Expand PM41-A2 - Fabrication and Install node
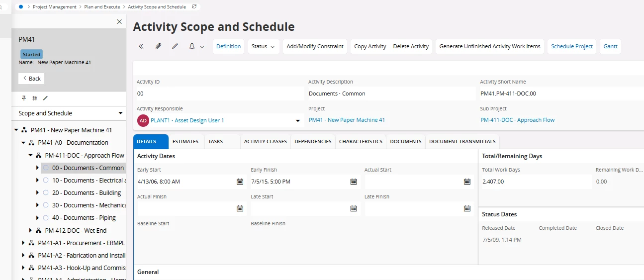The image size is (644, 280). tap(23, 256)
